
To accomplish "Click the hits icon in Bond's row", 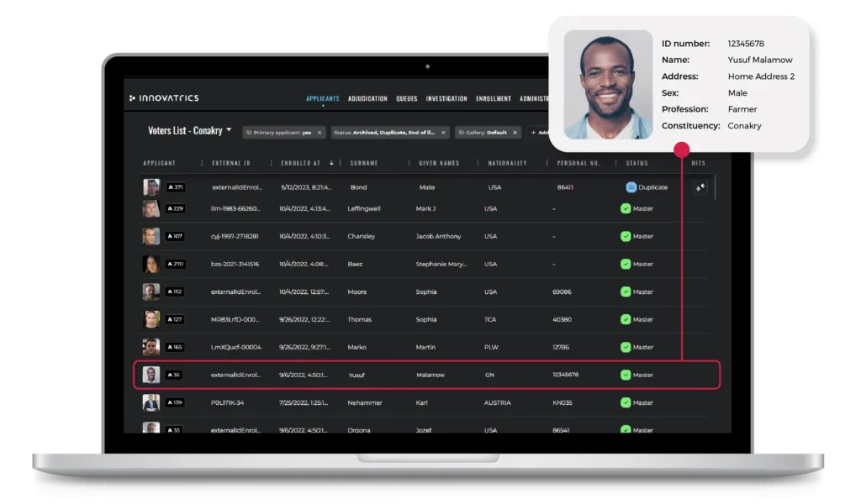I will pyautogui.click(x=700, y=187).
